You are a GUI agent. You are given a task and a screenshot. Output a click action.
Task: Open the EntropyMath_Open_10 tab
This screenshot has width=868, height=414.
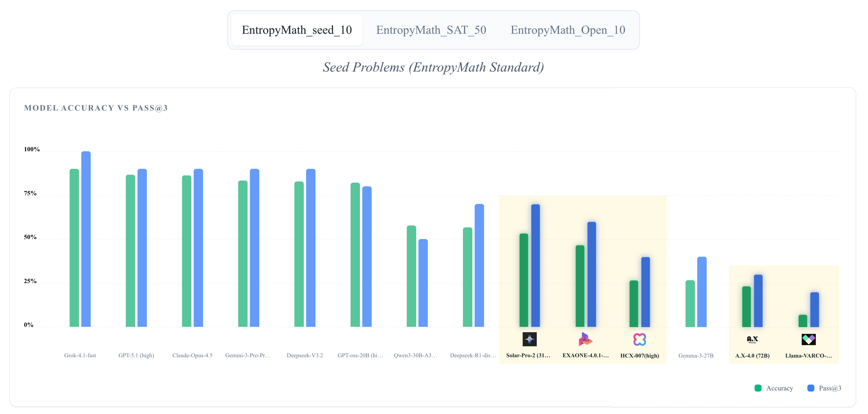[568, 30]
